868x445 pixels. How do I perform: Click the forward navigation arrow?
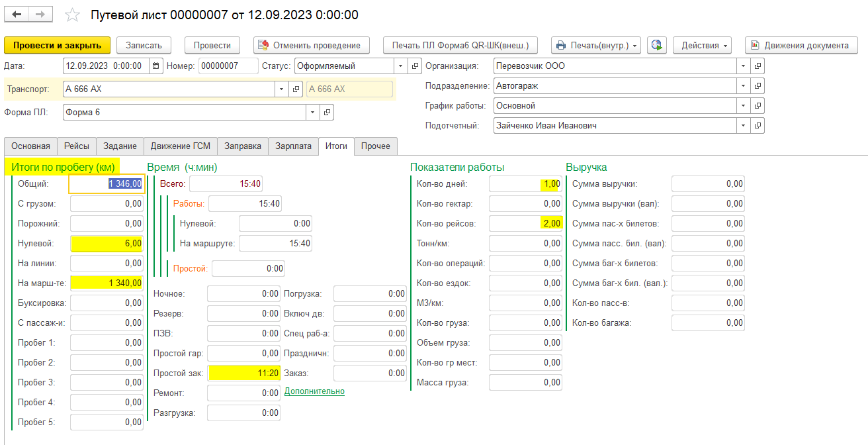tap(40, 15)
